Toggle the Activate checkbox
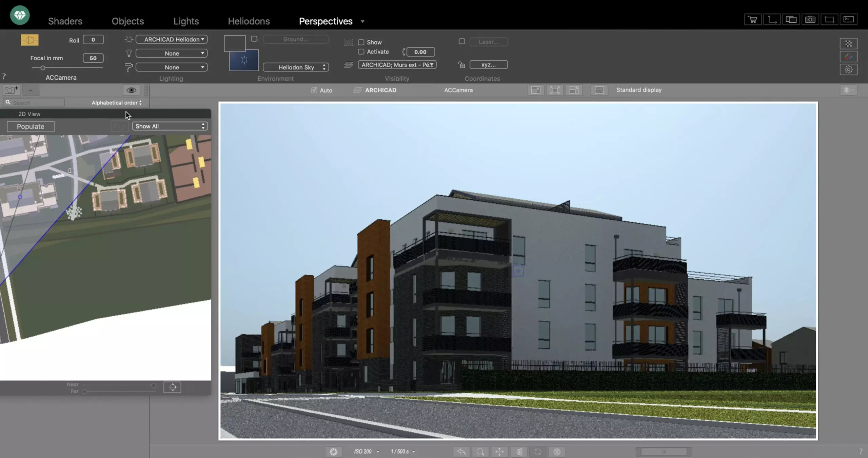This screenshot has width=868, height=458. click(361, 52)
